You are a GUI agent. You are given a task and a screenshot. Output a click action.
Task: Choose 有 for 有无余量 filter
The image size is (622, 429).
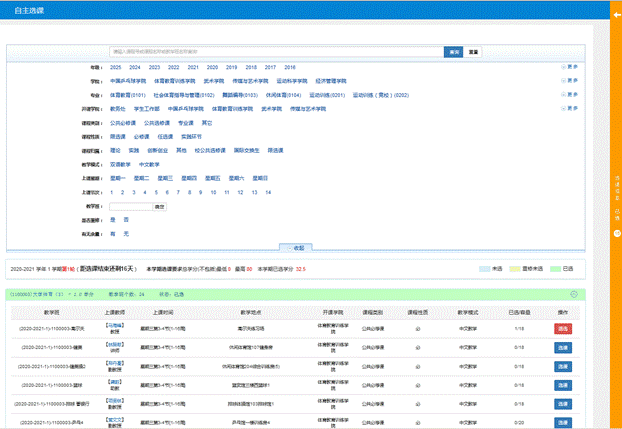[113, 233]
